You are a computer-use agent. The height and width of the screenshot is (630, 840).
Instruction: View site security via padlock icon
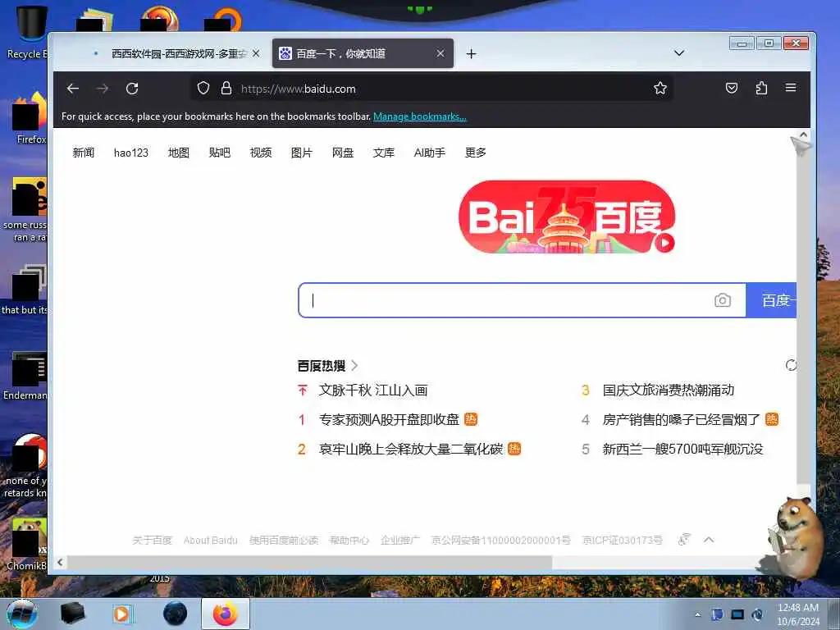point(226,89)
